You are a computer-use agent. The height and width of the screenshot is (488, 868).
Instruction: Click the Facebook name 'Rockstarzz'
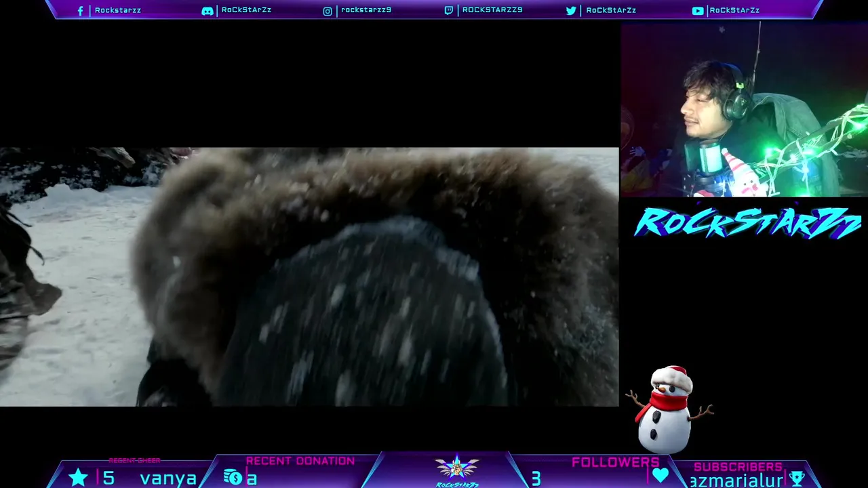click(118, 10)
